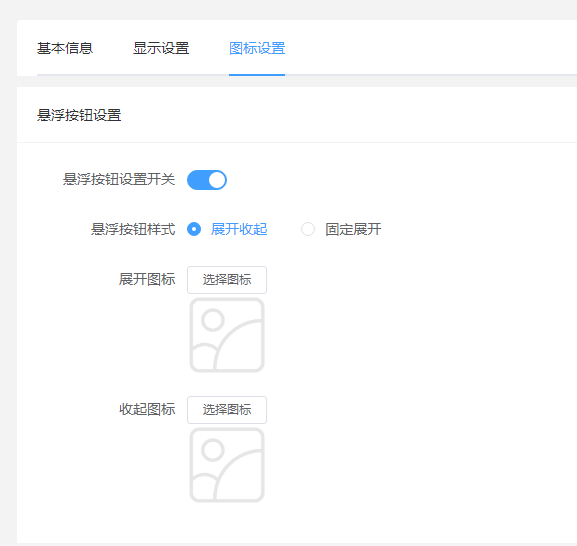Click the 悬浮按钮设置 section header
The width and height of the screenshot is (577, 546).
(79, 115)
